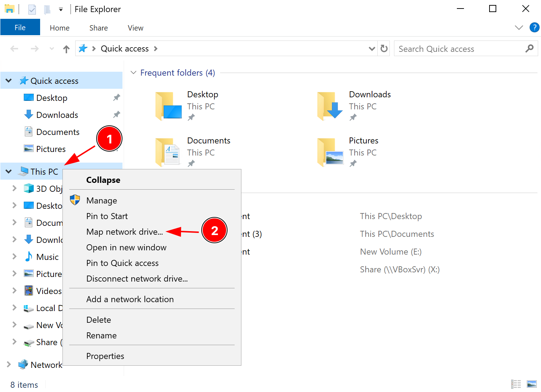Click the 3D Objects icon in sidebar
The width and height of the screenshot is (541, 392).
coord(28,188)
